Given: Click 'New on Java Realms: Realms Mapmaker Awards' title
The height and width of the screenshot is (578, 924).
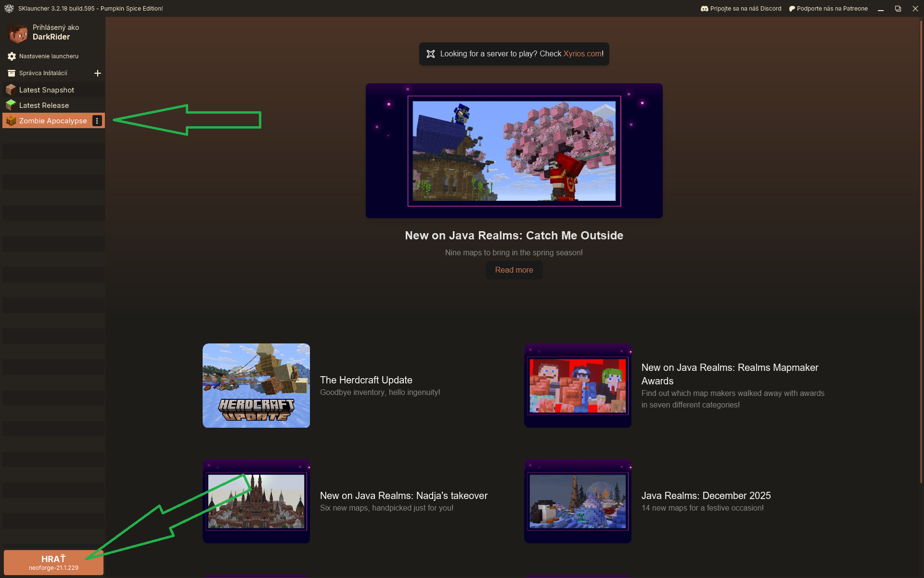Looking at the screenshot, I should 730,374.
